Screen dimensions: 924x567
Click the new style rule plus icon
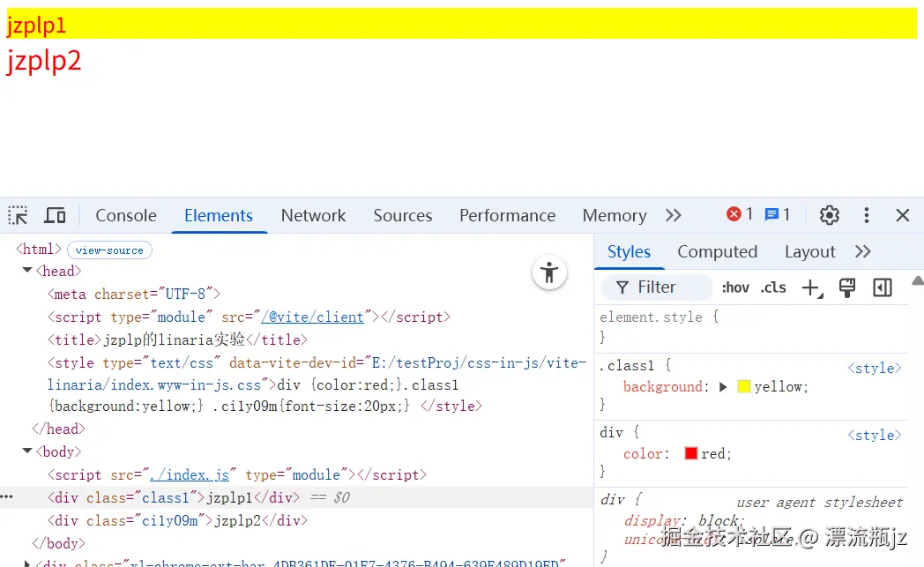(810, 287)
